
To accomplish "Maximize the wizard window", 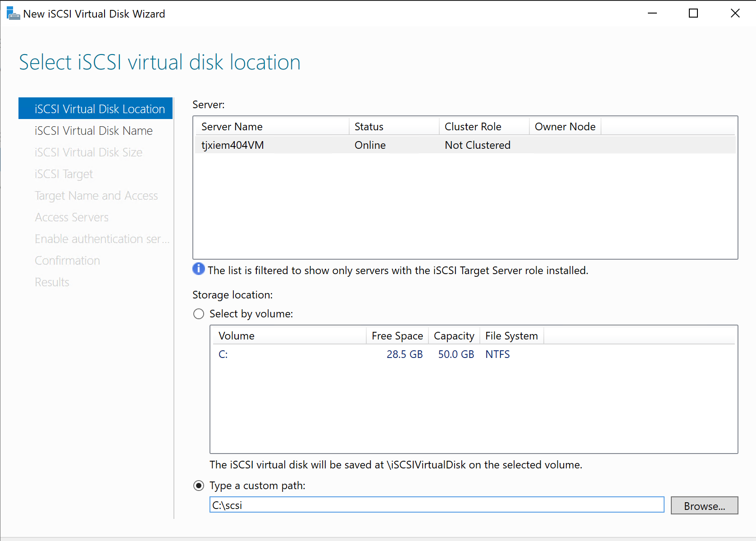I will [693, 14].
